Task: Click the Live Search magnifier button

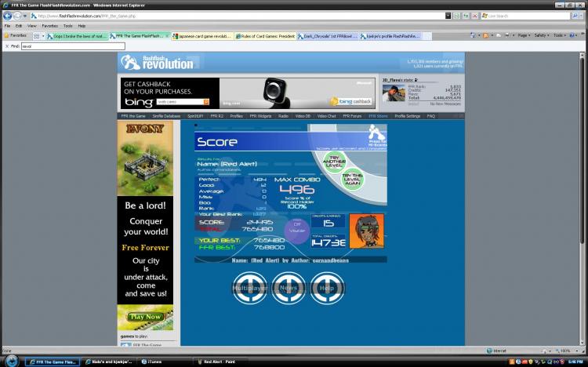Action: click(575, 16)
